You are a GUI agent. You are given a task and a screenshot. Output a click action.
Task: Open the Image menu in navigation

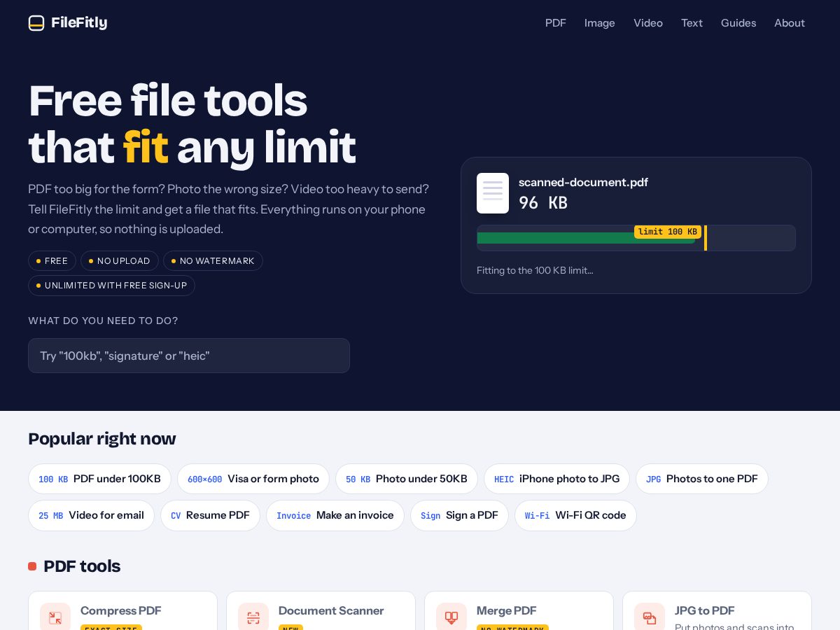[x=600, y=23]
